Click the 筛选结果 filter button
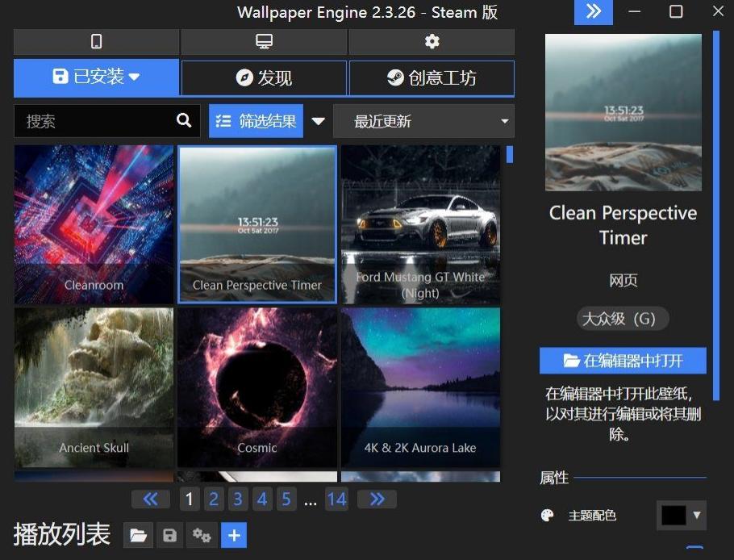Screen dimensions: 734x560 [256, 121]
